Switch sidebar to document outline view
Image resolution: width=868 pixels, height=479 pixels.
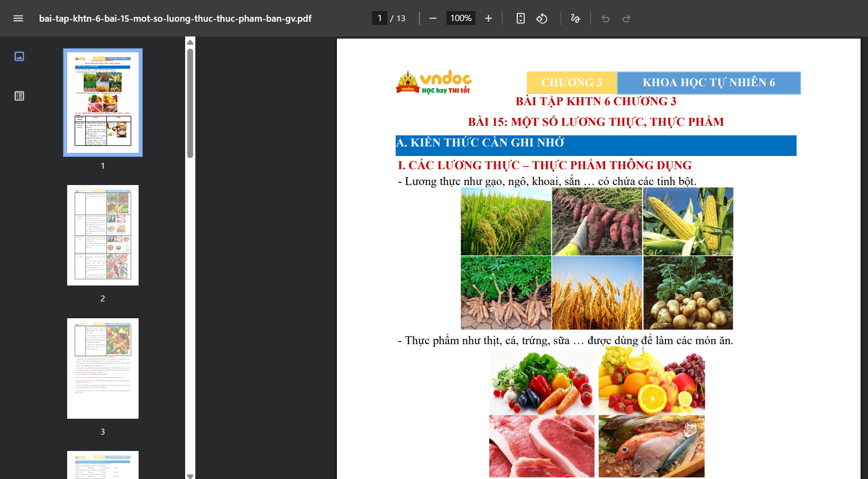coord(20,96)
